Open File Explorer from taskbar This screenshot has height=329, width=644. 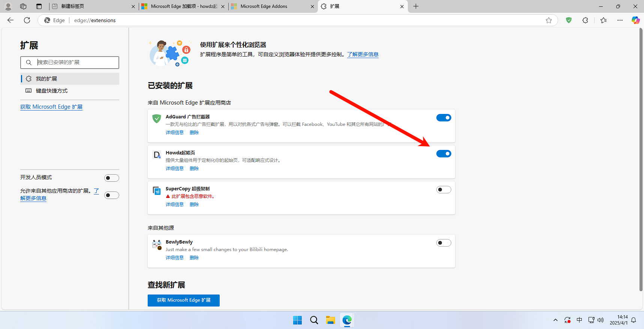pos(330,320)
